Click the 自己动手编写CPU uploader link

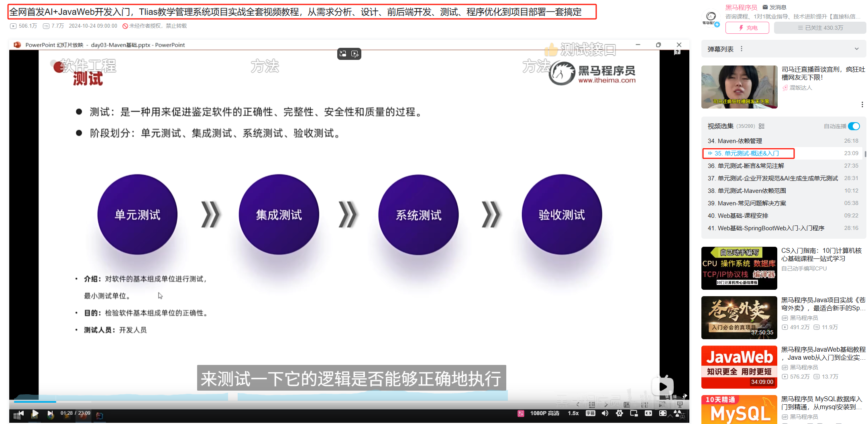coord(804,268)
